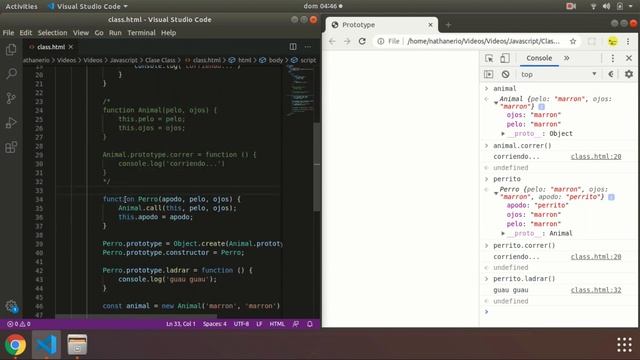This screenshot has width=640, height=360.
Task: Open the Edit menu
Action: click(25, 33)
